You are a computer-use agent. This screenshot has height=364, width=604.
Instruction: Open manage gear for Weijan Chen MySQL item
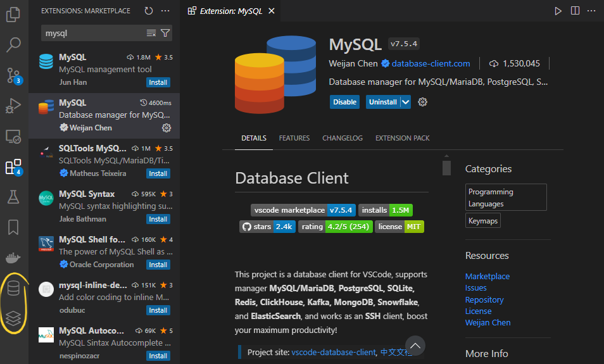point(167,128)
